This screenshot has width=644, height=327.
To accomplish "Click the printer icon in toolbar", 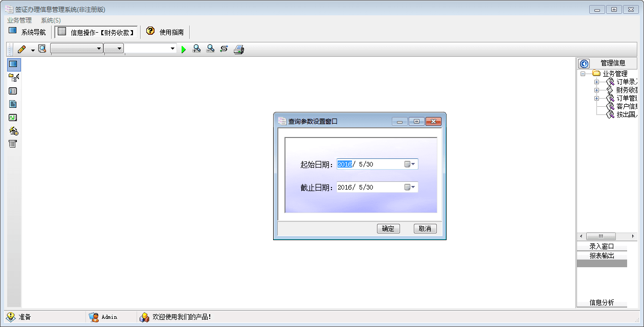I will click(x=239, y=49).
